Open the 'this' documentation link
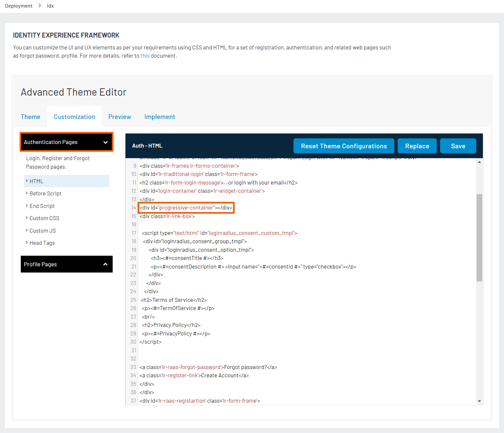Screen dimensions: 504x433 click(x=145, y=55)
